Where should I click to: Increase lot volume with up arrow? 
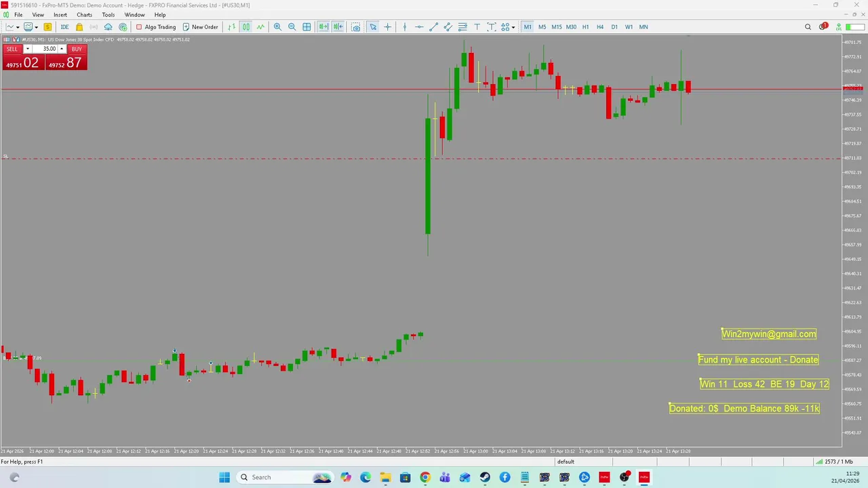(62, 49)
